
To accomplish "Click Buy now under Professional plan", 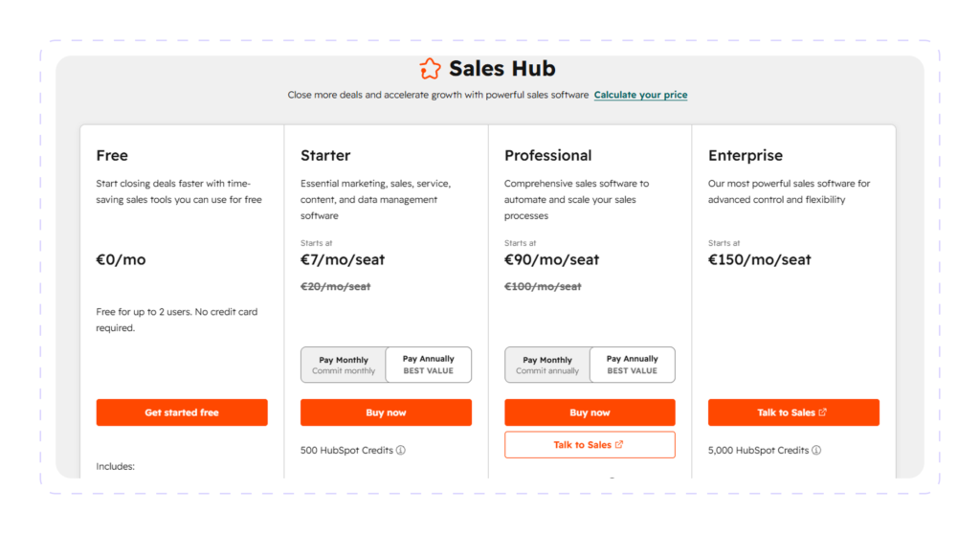I will click(x=590, y=412).
